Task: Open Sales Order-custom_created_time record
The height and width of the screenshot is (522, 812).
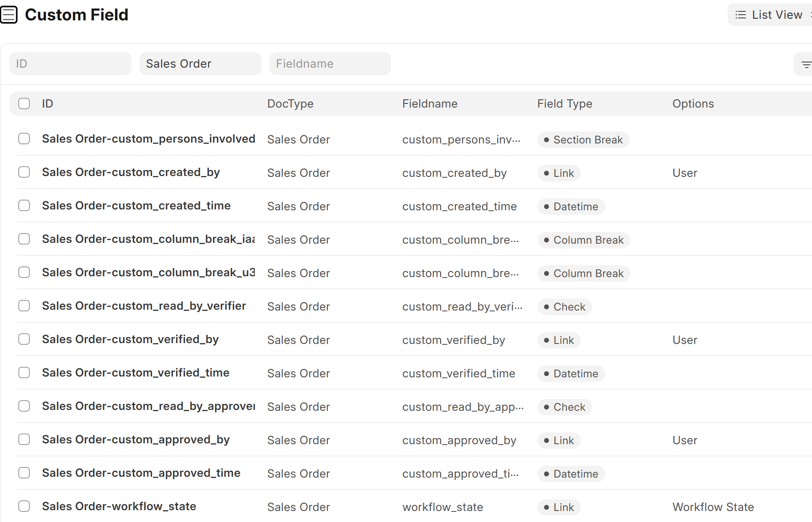Action: [136, 206]
